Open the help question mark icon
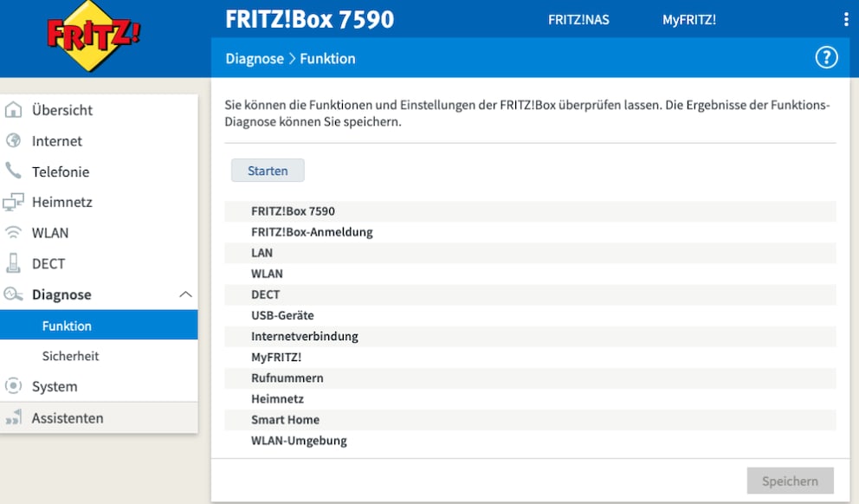859x504 pixels. [x=826, y=57]
